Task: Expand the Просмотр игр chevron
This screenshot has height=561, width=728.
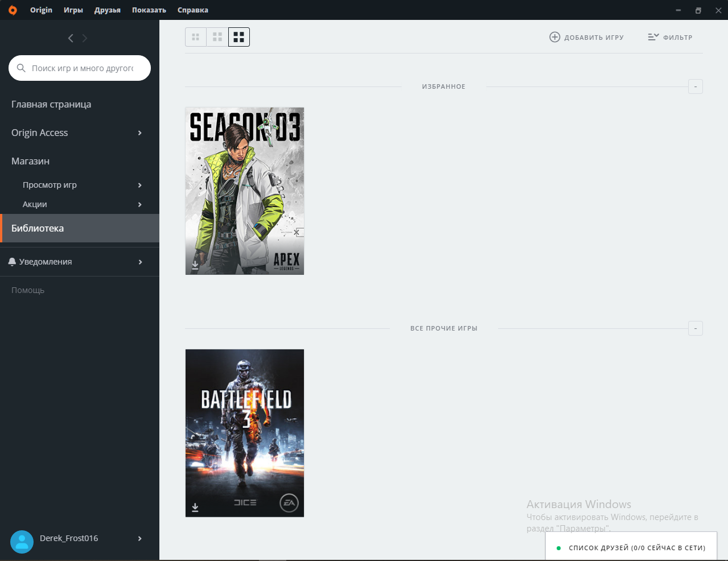Action: (140, 185)
